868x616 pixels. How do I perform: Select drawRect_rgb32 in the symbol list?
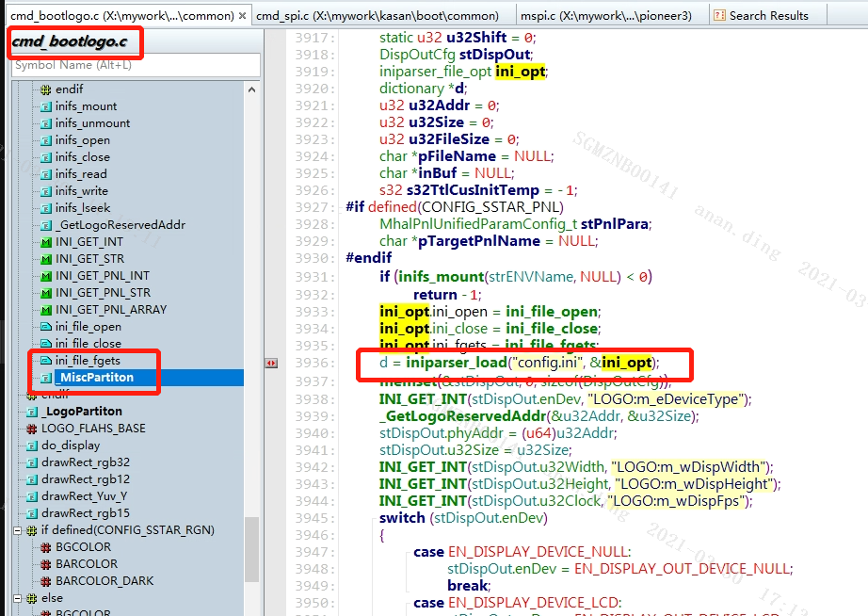[x=86, y=462]
